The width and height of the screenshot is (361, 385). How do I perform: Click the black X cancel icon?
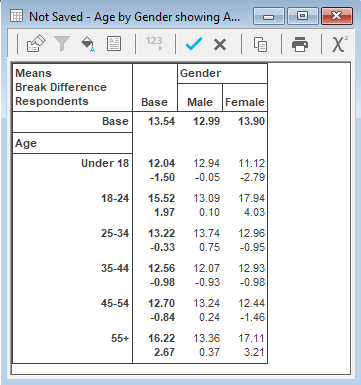[220, 44]
